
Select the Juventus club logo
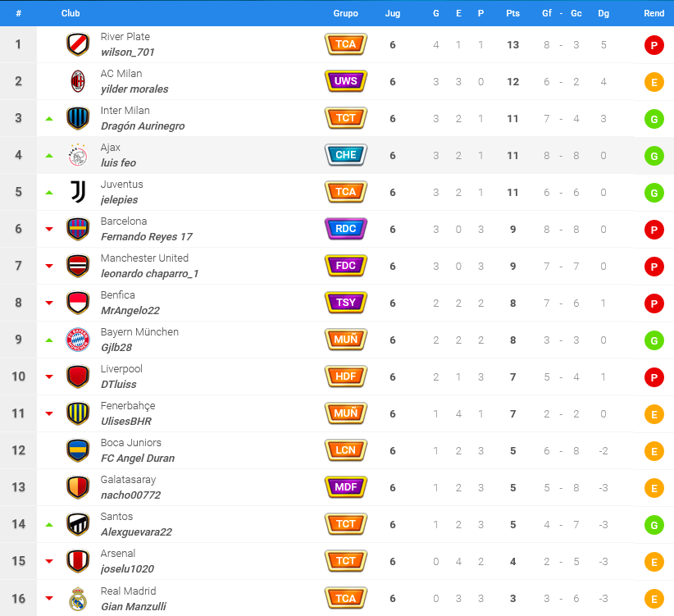click(x=78, y=192)
